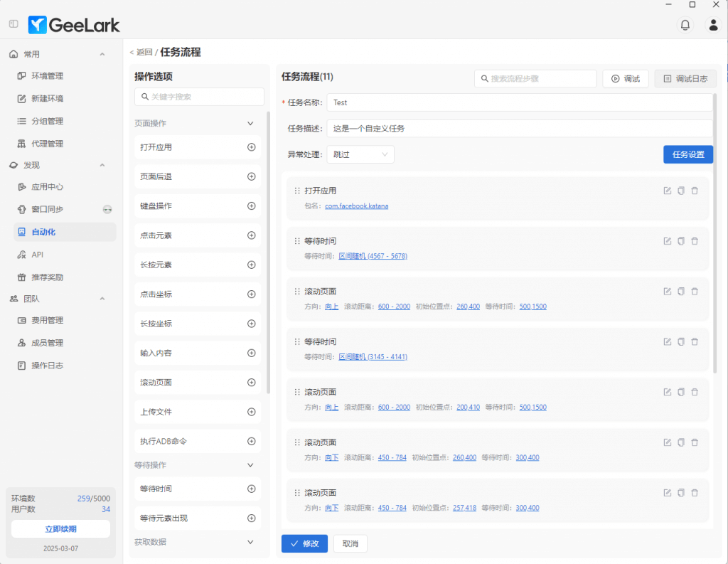Edit the 打开应用 step with pencil icon
728x564 pixels.
667,191
